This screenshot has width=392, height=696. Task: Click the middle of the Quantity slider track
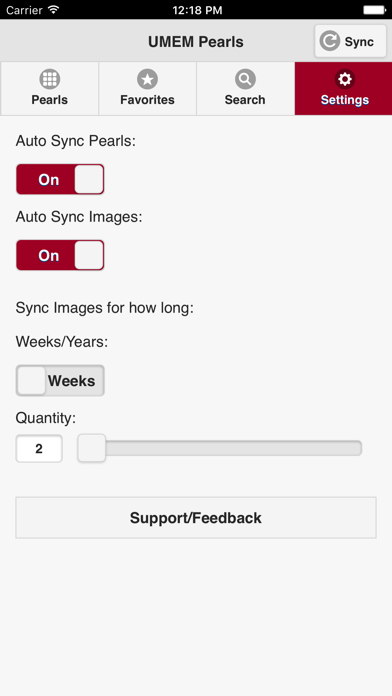220,448
